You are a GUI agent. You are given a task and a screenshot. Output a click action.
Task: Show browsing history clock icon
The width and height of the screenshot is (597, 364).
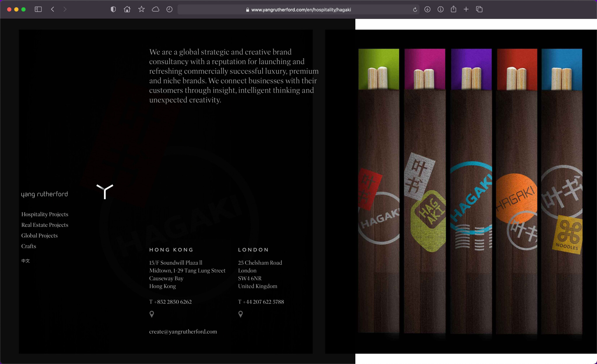pyautogui.click(x=169, y=9)
